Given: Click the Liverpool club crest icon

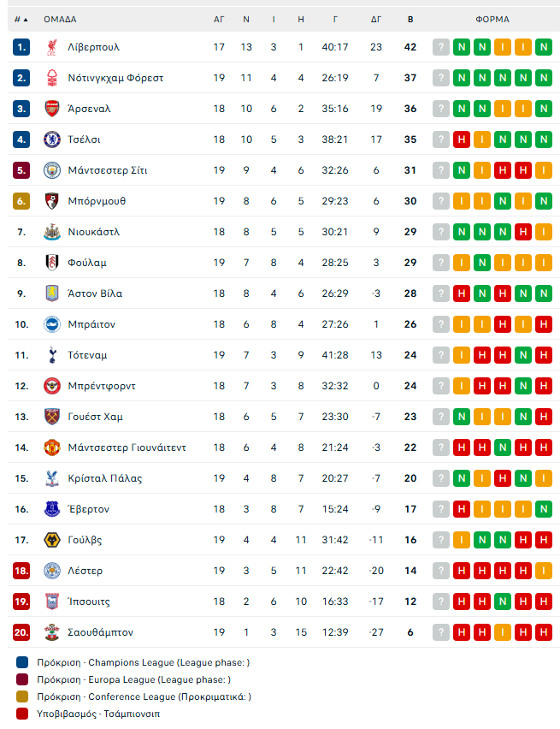Looking at the screenshot, I should [51, 47].
